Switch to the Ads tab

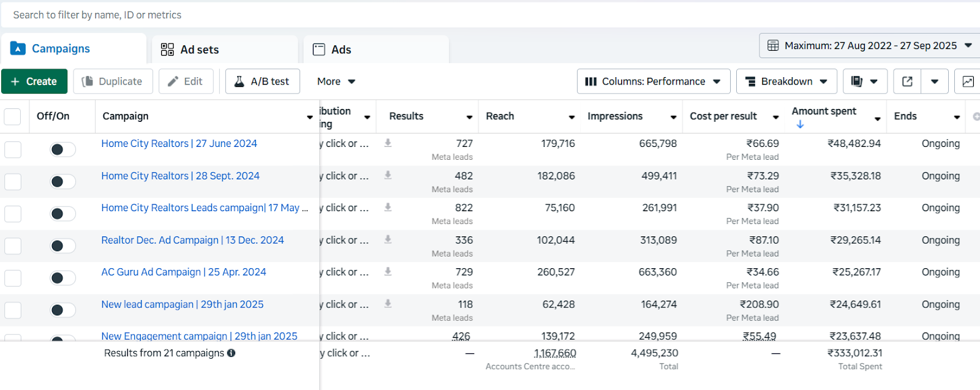point(341,50)
